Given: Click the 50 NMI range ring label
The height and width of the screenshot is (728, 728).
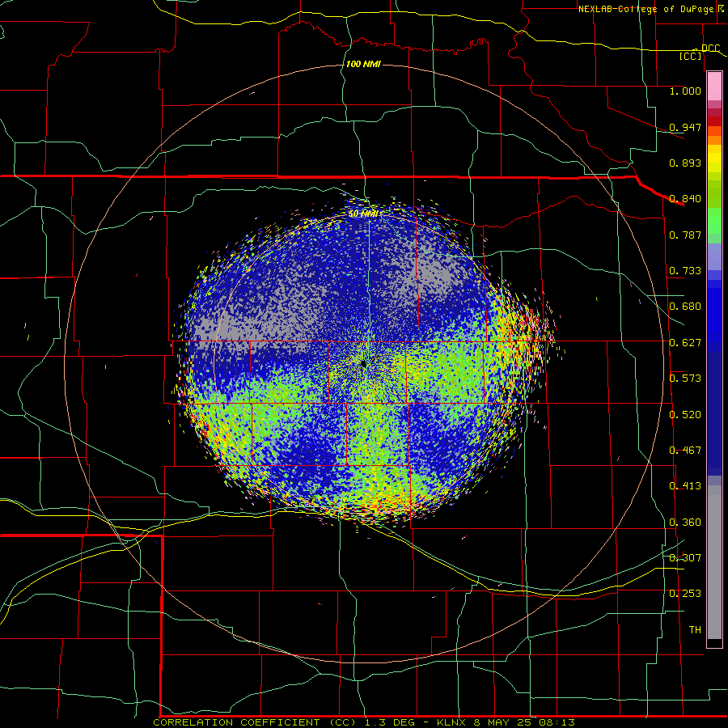Looking at the screenshot, I should point(362,214).
